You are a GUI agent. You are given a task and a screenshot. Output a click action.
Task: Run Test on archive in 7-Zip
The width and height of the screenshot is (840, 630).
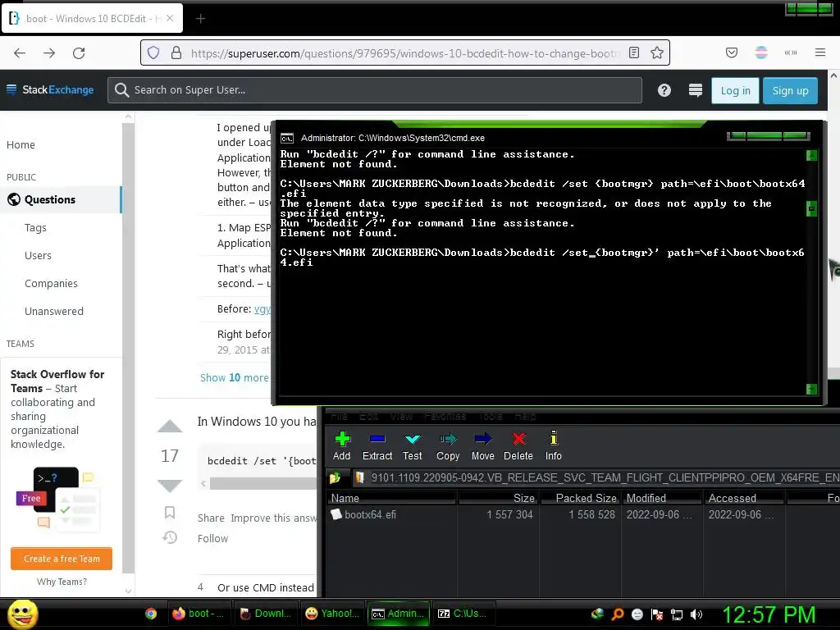(412, 446)
